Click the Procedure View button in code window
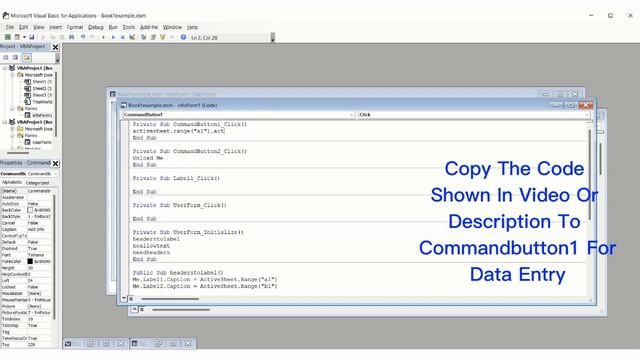Screen dimensions: 640x360 point(124,298)
